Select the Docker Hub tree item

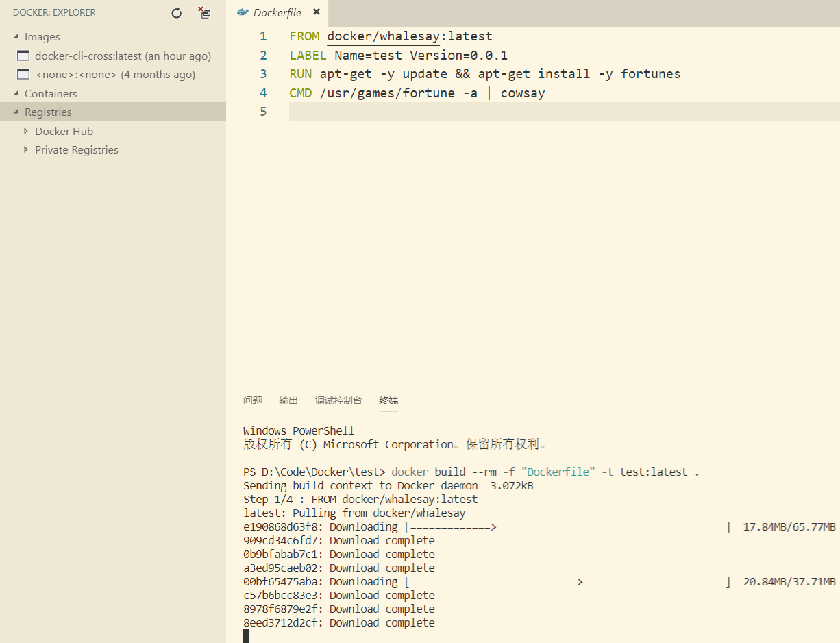click(64, 131)
